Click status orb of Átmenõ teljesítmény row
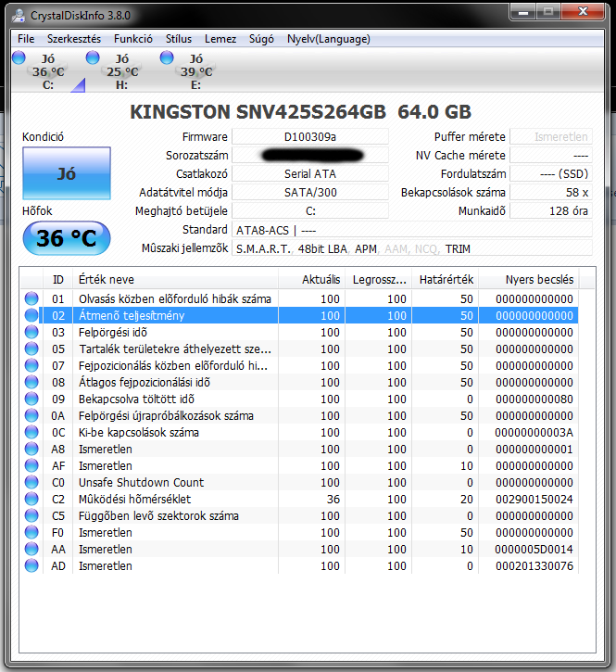 coord(31,315)
